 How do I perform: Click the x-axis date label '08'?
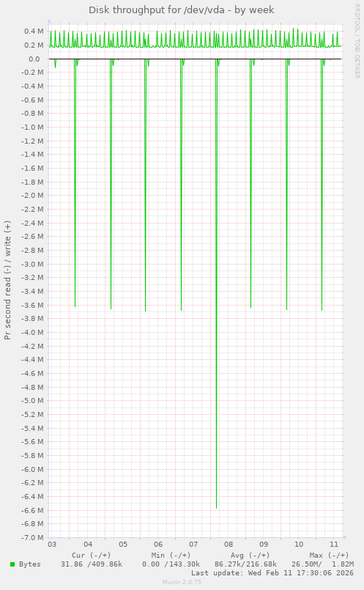tap(229, 545)
